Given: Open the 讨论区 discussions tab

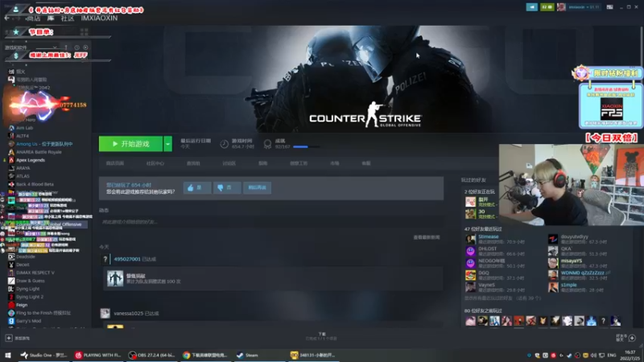Looking at the screenshot, I should [229, 163].
